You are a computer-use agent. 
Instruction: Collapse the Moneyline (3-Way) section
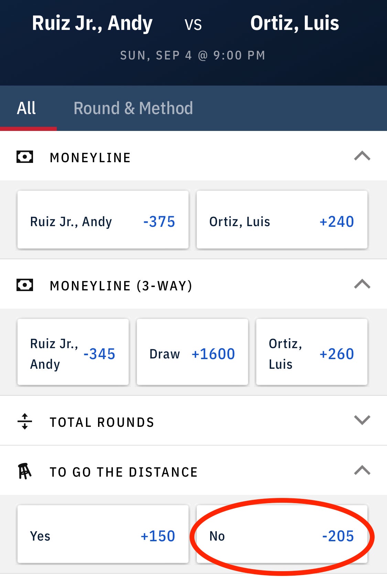(362, 284)
